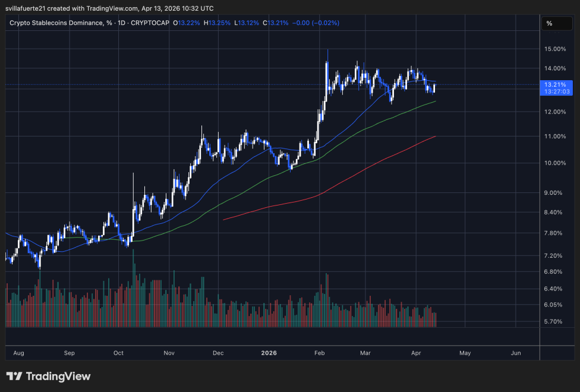Click the Aug label on time axis
The height and width of the screenshot is (392, 580).
tap(18, 353)
